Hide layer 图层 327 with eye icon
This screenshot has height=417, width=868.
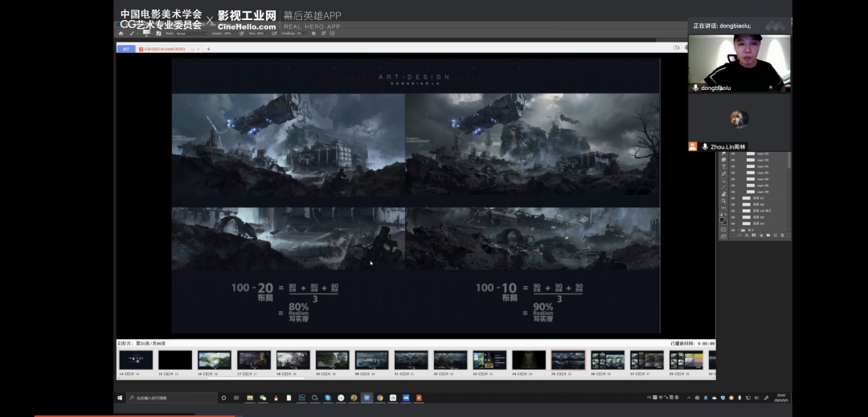(733, 198)
